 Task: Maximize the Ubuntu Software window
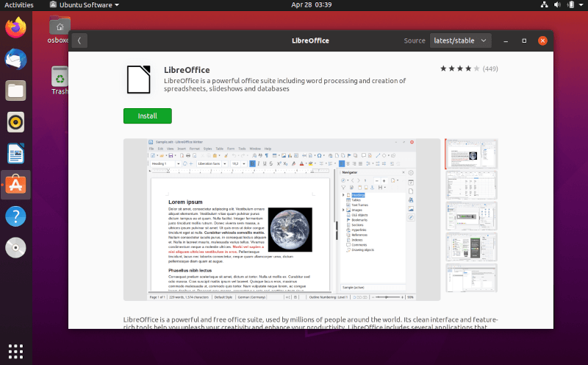pos(524,40)
